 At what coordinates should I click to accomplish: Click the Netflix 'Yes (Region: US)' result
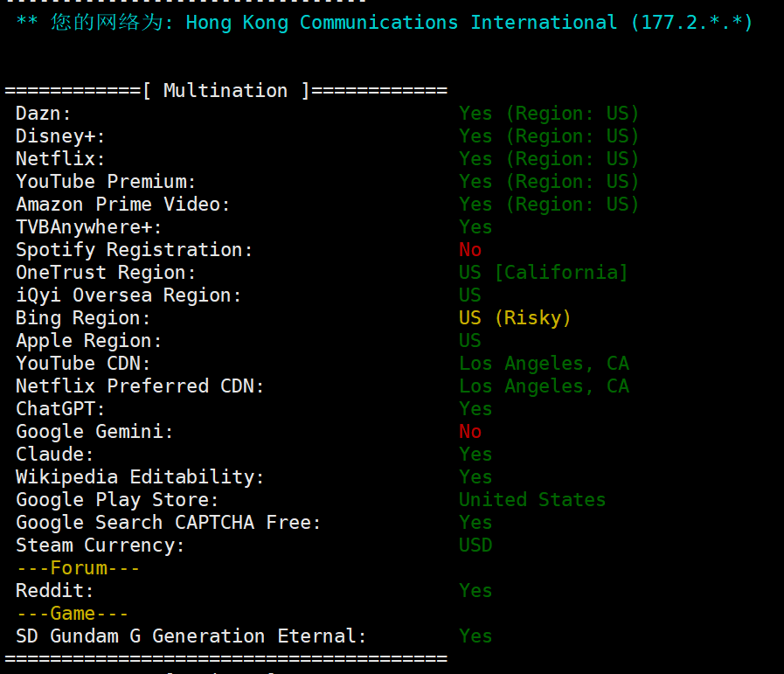click(x=549, y=159)
